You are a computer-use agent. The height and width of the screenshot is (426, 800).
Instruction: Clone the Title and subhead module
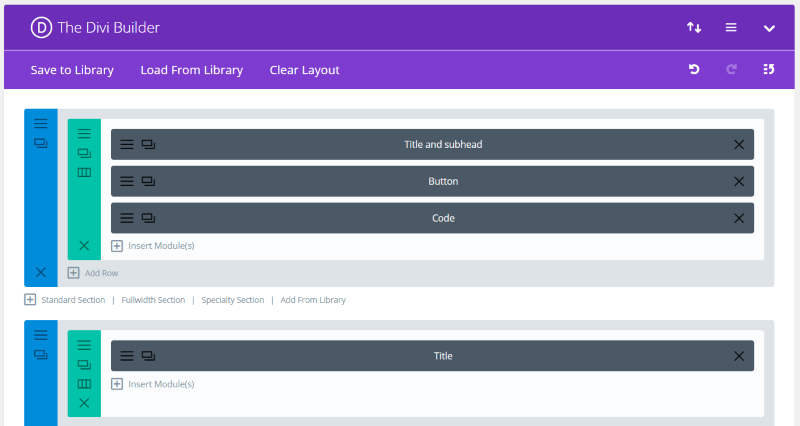coord(148,145)
